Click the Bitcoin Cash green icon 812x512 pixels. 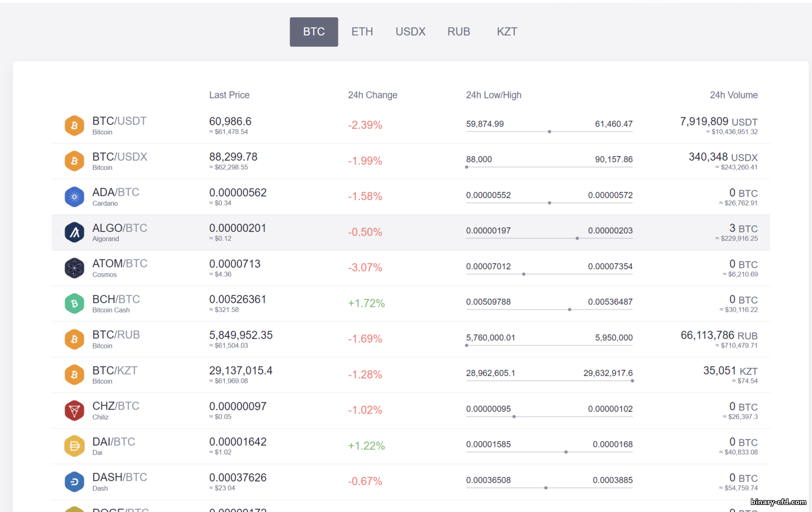click(x=74, y=304)
